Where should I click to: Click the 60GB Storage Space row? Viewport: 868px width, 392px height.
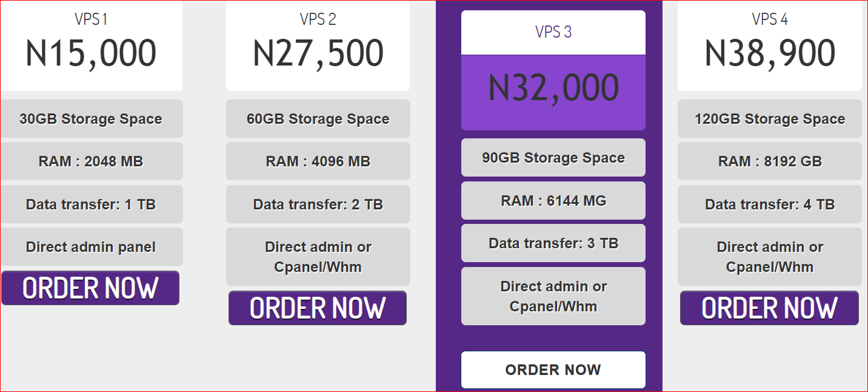click(x=318, y=118)
